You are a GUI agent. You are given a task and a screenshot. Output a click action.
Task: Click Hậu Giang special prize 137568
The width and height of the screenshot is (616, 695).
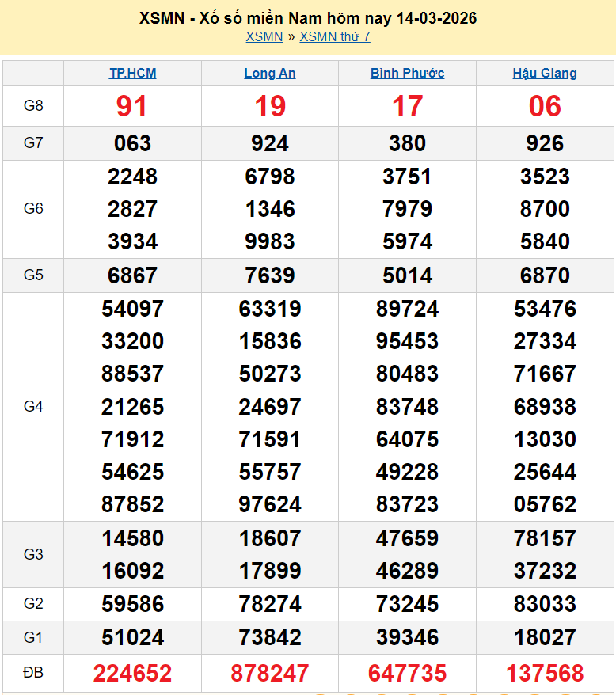[545, 674]
